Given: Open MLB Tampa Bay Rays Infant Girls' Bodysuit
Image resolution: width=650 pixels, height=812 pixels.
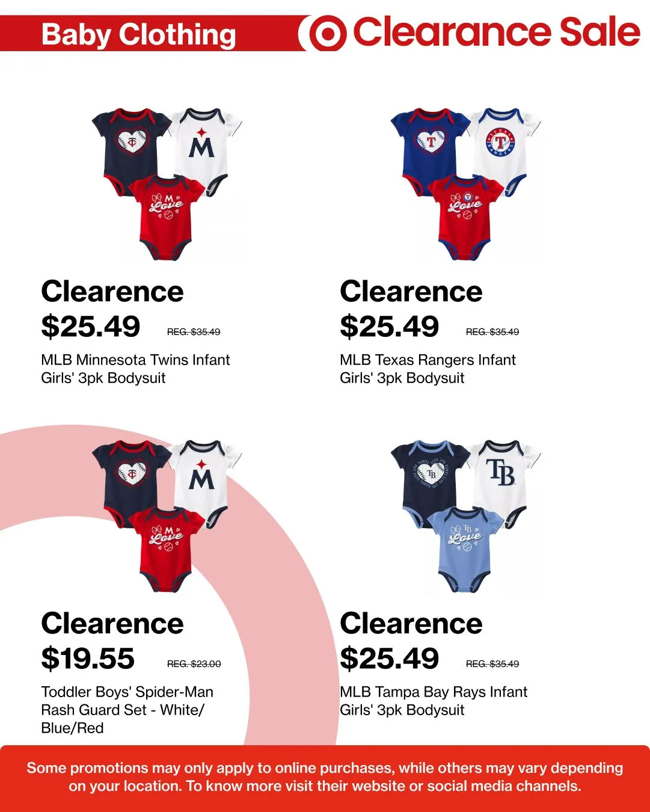Looking at the screenshot, I should [x=434, y=701].
